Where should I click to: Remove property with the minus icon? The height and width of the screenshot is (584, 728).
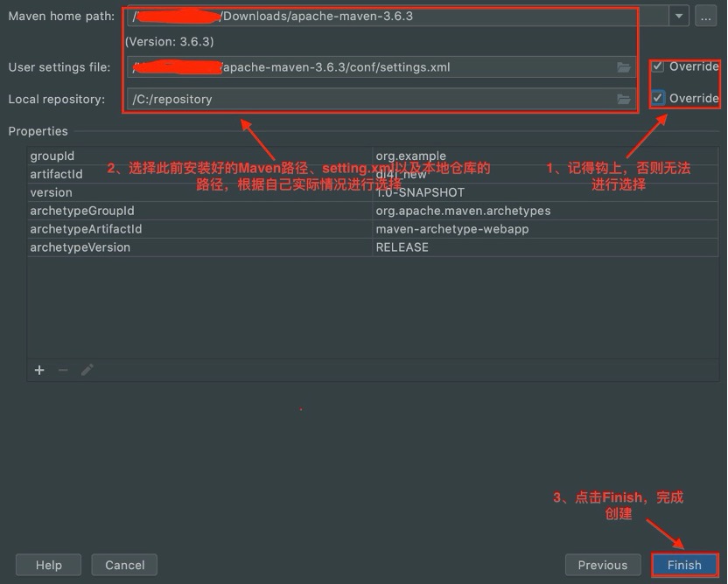pos(63,370)
